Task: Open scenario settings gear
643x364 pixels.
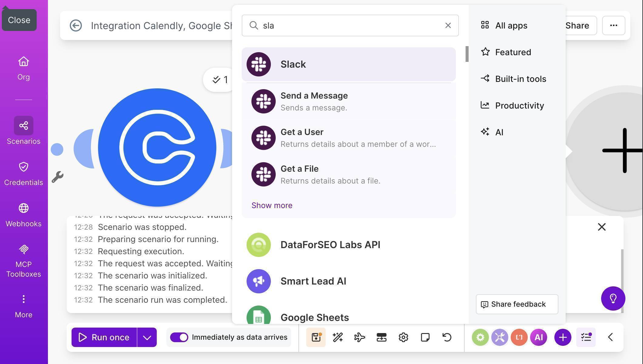Action: [403, 337]
